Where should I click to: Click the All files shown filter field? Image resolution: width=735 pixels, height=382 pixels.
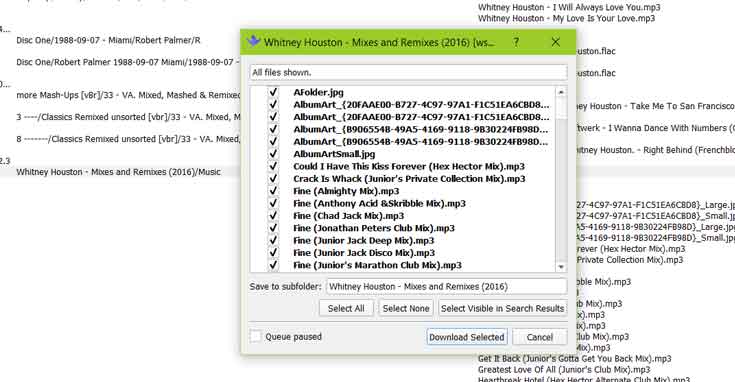click(408, 72)
